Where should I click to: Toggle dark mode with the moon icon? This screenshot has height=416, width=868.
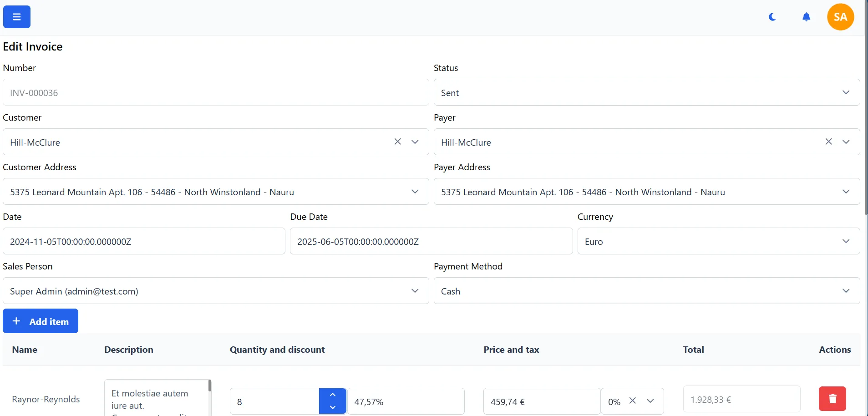772,17
